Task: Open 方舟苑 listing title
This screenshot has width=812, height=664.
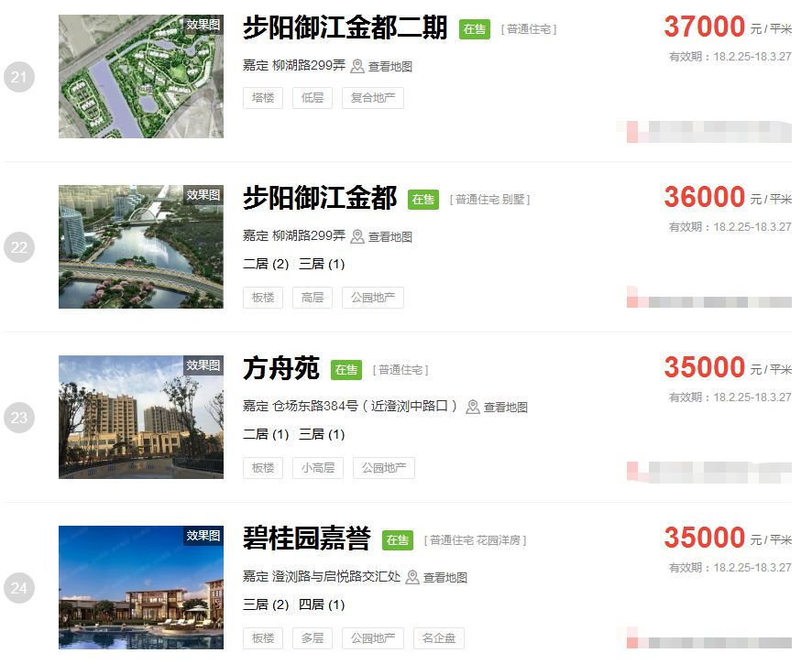Action: coord(281,368)
